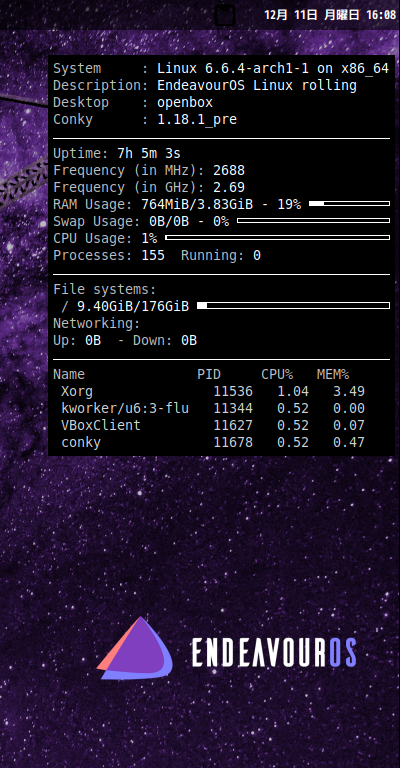Click the ENDEAVOUROS wallpaper text
Viewport: 400px width, 768px height.
pos(274,652)
